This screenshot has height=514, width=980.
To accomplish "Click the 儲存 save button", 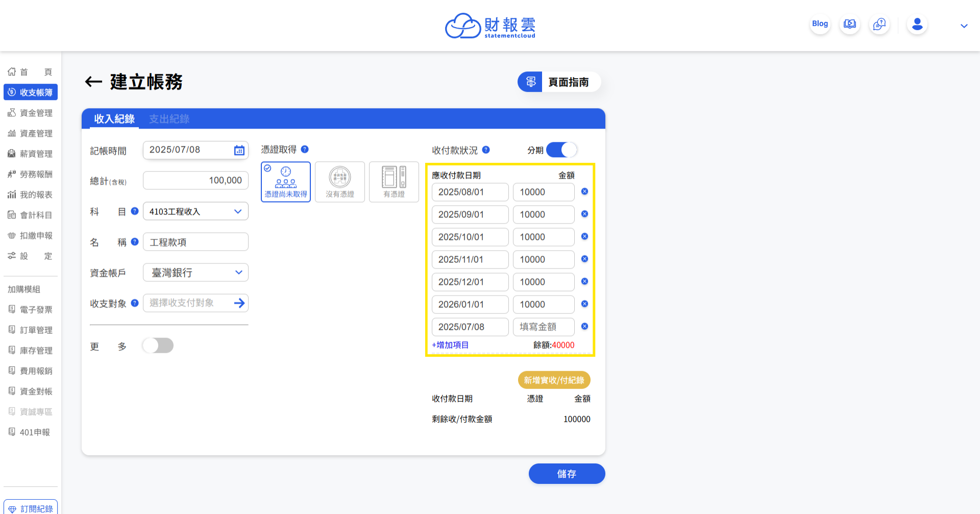I will pyautogui.click(x=567, y=474).
